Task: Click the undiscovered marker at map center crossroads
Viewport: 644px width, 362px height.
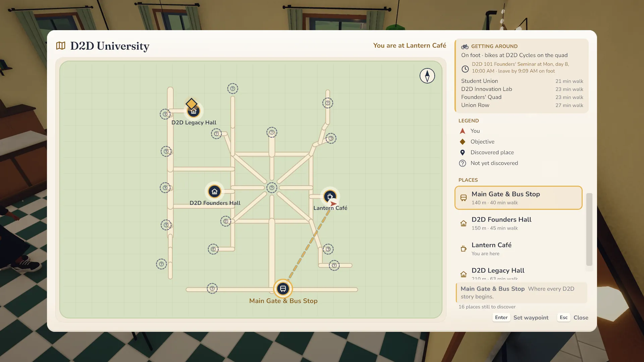Action: (x=272, y=188)
